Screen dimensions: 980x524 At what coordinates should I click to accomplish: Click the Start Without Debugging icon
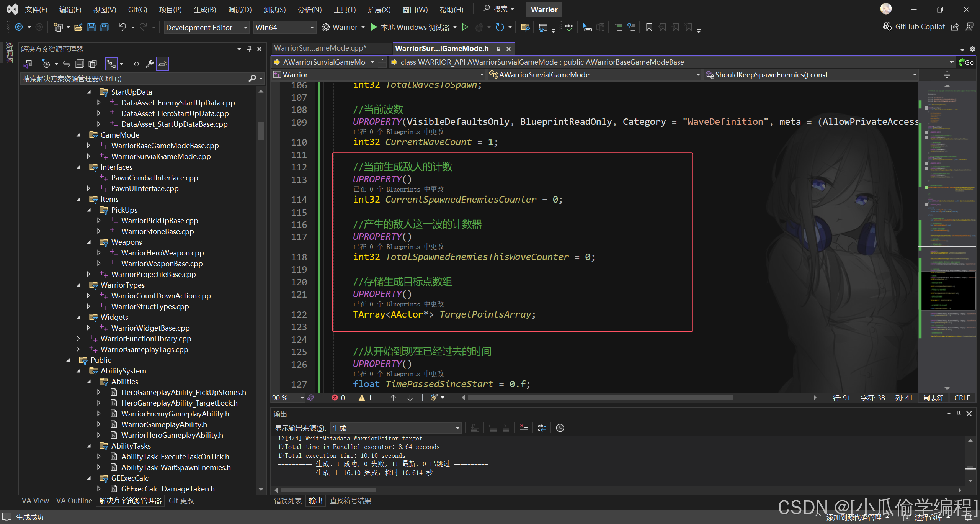[x=465, y=27]
